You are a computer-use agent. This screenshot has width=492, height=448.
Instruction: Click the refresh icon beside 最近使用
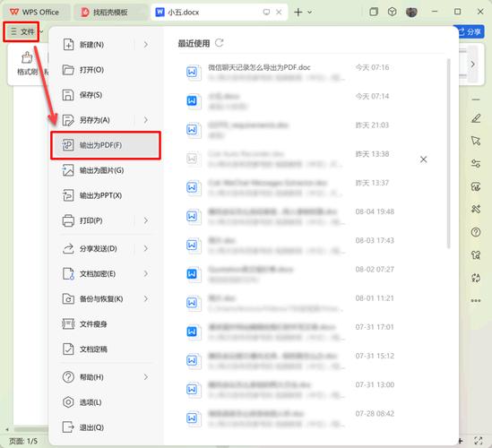click(x=219, y=43)
